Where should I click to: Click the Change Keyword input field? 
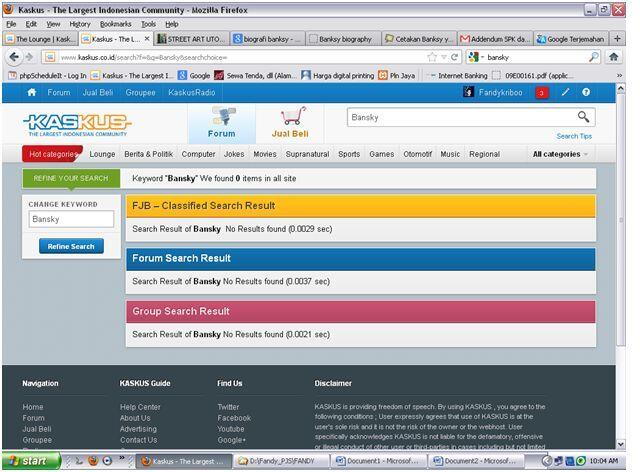coord(71,219)
